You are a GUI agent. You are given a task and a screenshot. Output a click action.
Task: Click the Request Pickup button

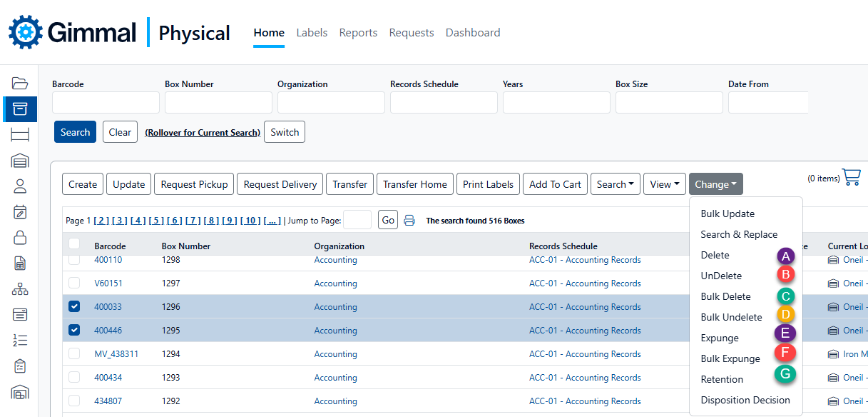[x=194, y=184]
